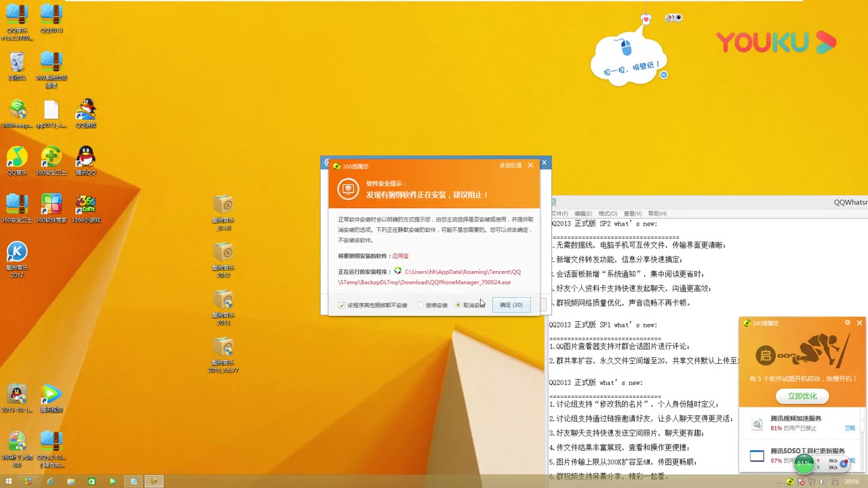Open the QQ2013 archive icon
The image size is (868, 488).
point(52,19)
